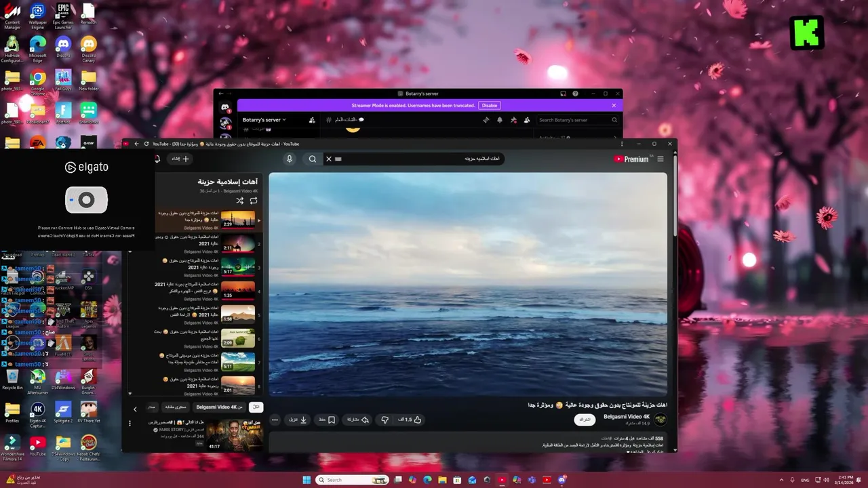
Task: Open Recycle Bin desktop icon
Action: pyautogui.click(x=12, y=380)
